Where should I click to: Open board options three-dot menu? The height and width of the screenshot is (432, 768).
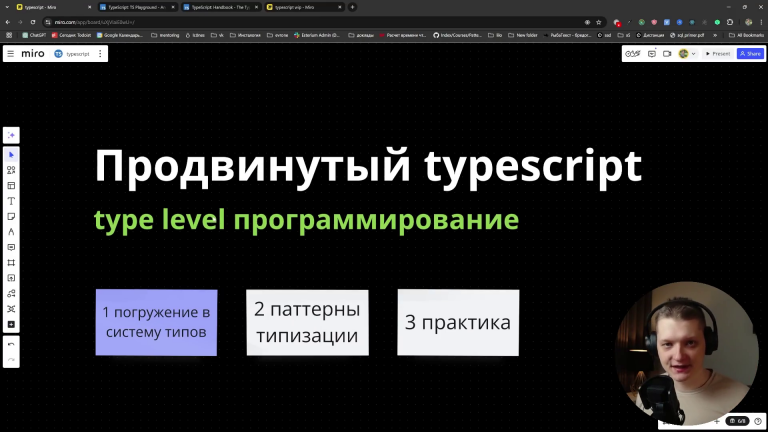click(x=100, y=53)
